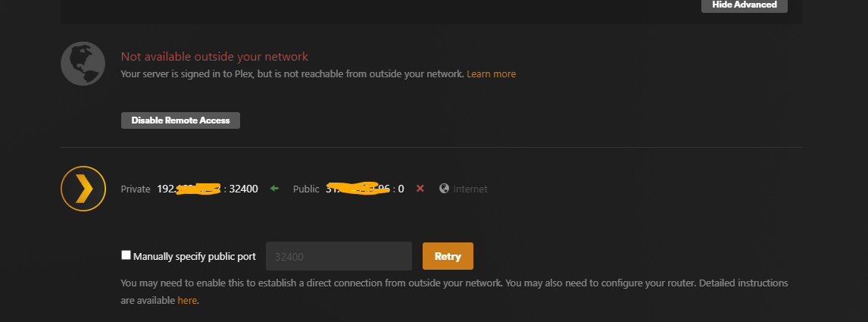
Task: Click the green arrow beside private address
Action: click(x=274, y=189)
